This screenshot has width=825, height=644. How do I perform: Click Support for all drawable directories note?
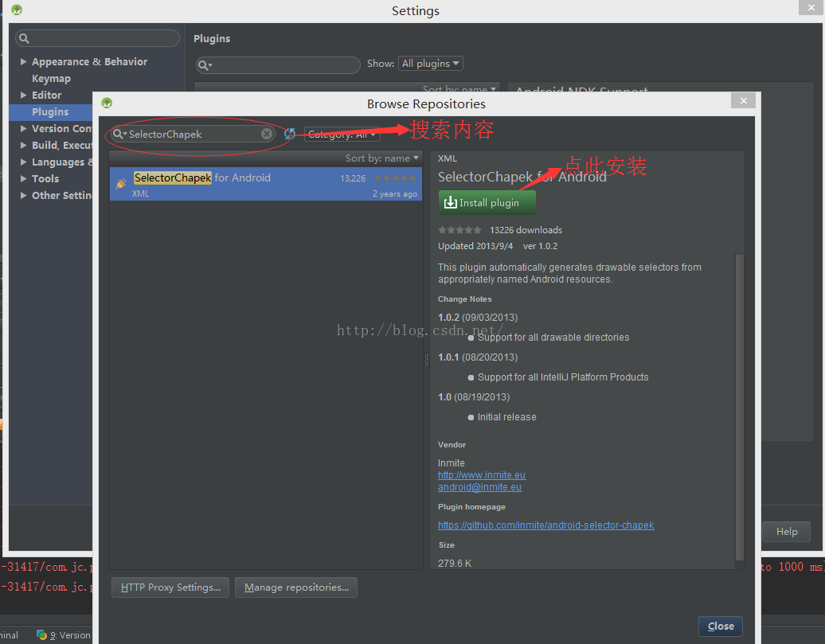point(553,338)
